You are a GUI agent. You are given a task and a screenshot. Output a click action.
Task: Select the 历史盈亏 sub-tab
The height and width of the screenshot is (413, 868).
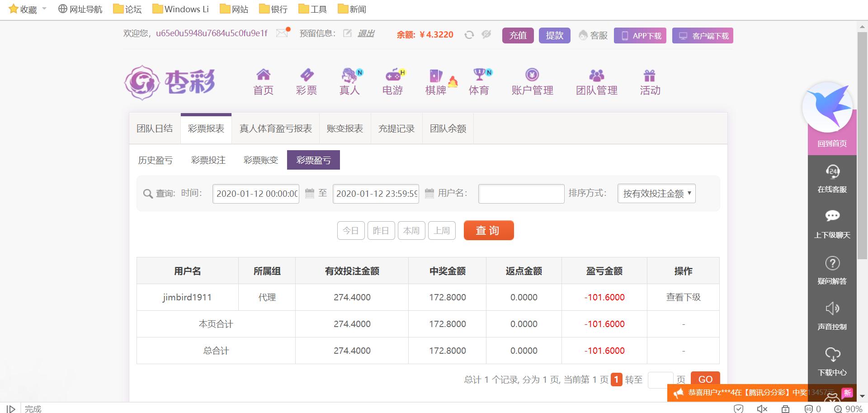pyautogui.click(x=156, y=160)
